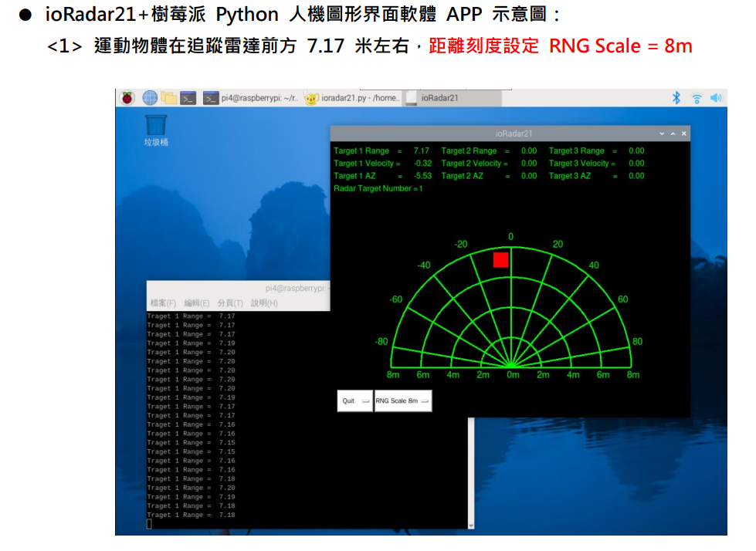Switch to ioradar21.py editor taskbar entry
Screen dimensions: 756x551
(352, 98)
